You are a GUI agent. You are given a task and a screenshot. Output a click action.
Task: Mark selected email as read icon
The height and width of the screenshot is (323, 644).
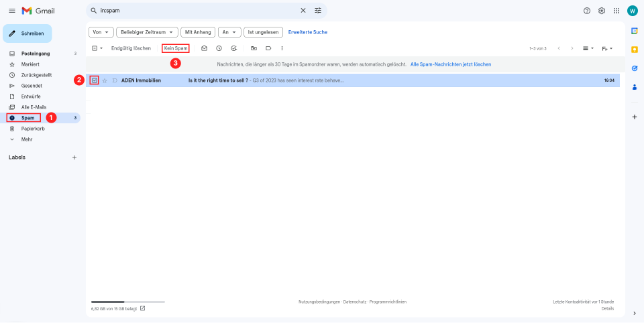[204, 48]
